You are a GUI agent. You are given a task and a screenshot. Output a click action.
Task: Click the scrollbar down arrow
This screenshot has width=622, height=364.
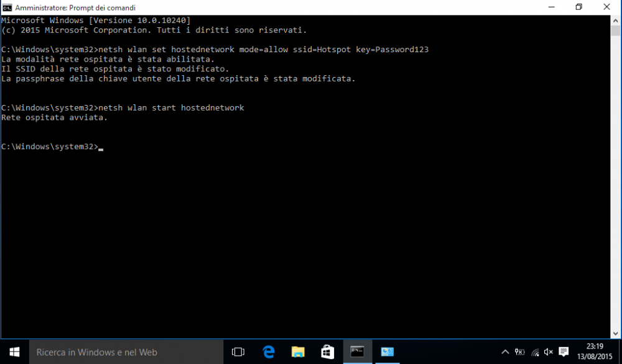616,334
